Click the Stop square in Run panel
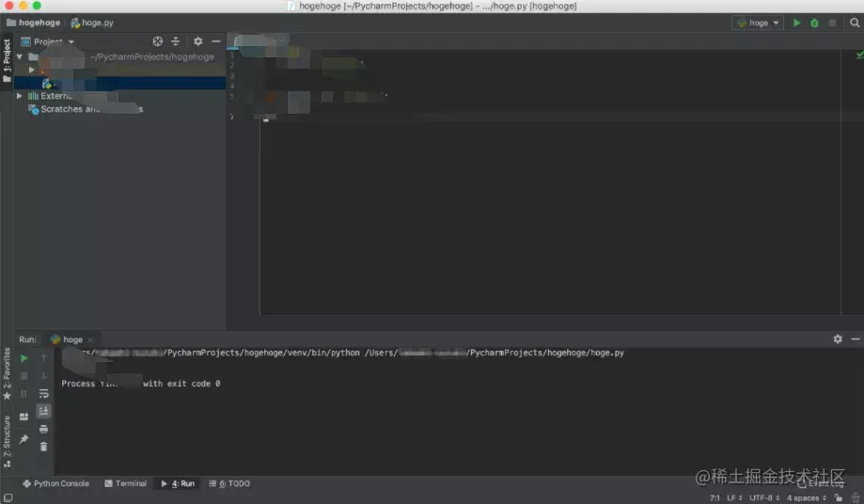 coord(24,376)
